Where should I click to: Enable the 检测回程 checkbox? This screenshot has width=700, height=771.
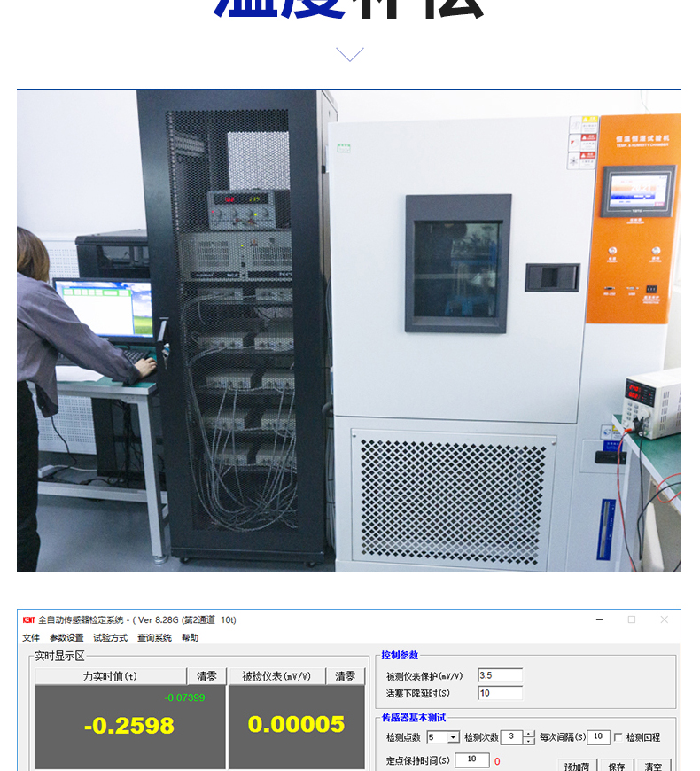tap(618, 737)
